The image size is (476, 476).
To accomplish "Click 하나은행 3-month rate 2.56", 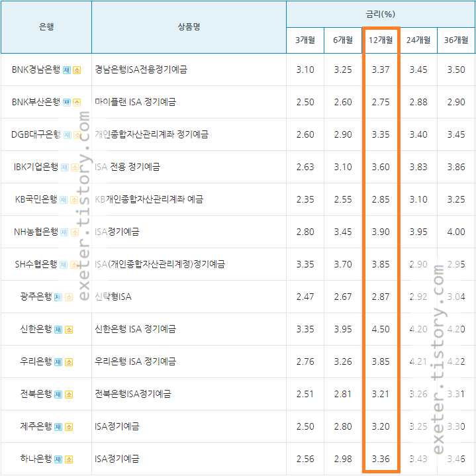I will [x=305, y=459].
